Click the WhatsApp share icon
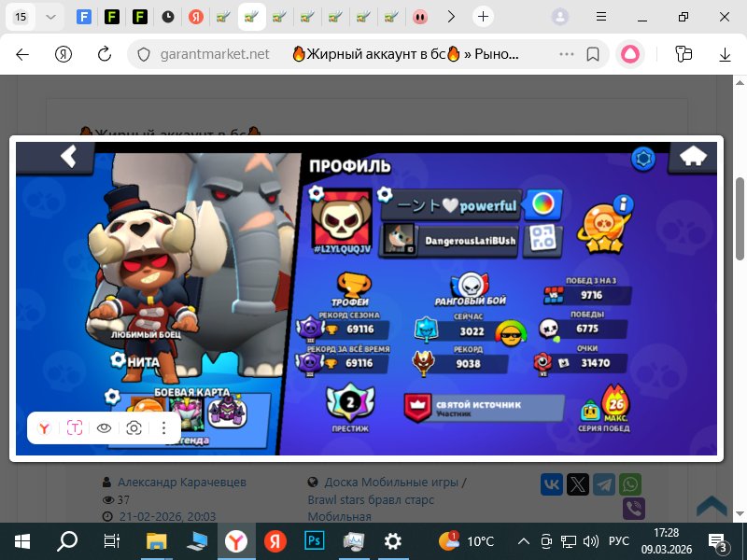The width and height of the screenshot is (747, 560). point(632,484)
